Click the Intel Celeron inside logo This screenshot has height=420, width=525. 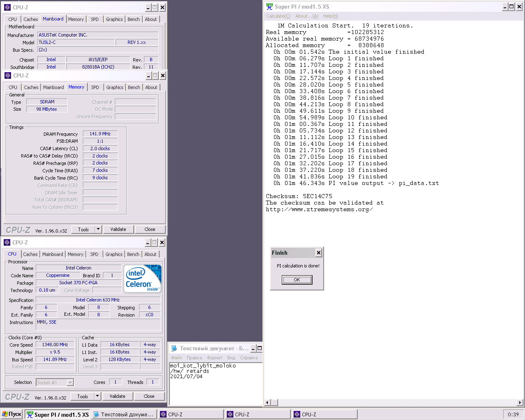tap(143, 279)
